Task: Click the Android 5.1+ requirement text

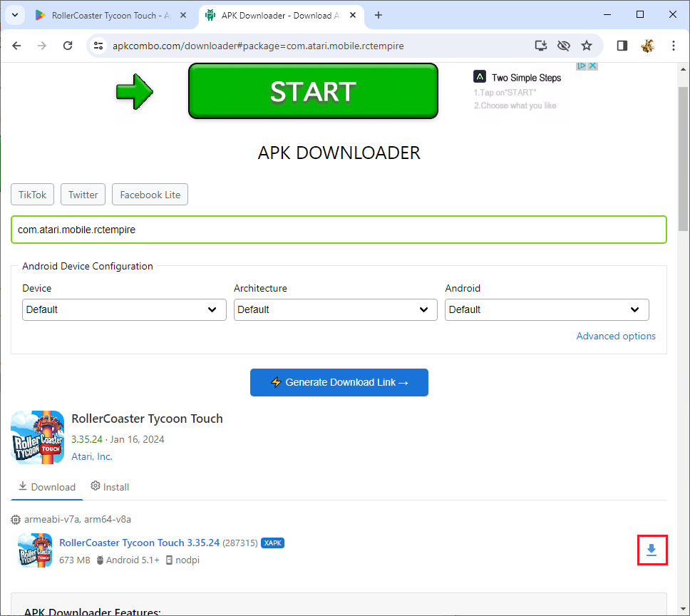Action: coord(133,560)
